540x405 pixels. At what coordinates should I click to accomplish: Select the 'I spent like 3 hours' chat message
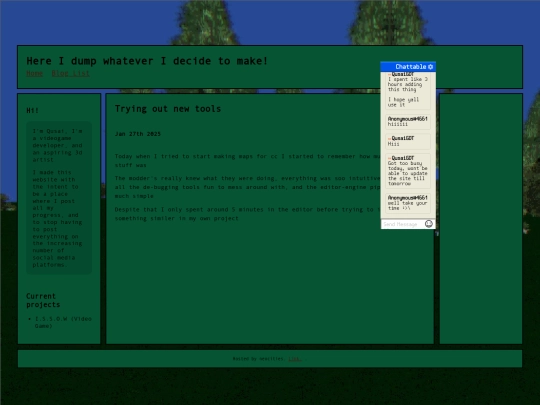(x=408, y=90)
